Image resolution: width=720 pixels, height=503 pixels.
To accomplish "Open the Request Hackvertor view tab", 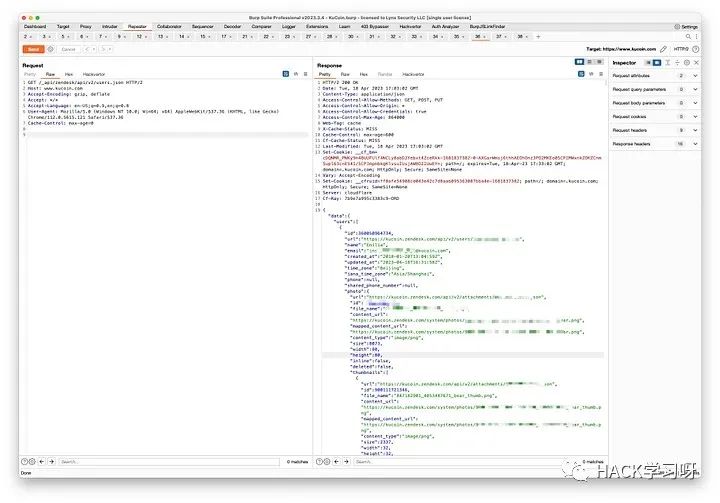I will point(94,74).
